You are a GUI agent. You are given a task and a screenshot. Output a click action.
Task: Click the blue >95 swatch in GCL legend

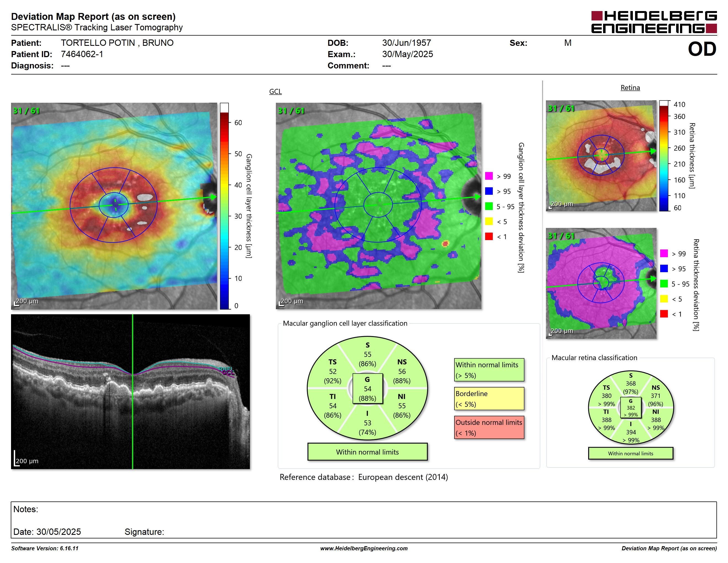pos(489,191)
